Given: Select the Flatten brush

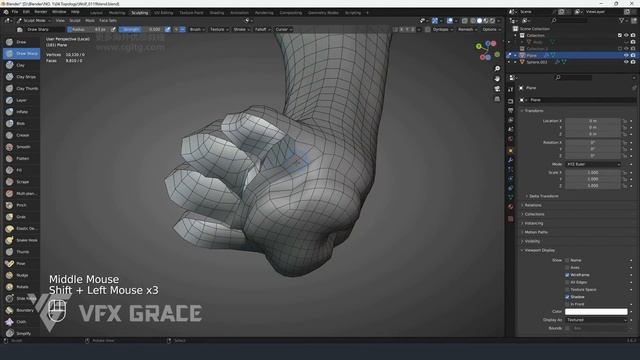Looking at the screenshot, I should tap(21, 158).
